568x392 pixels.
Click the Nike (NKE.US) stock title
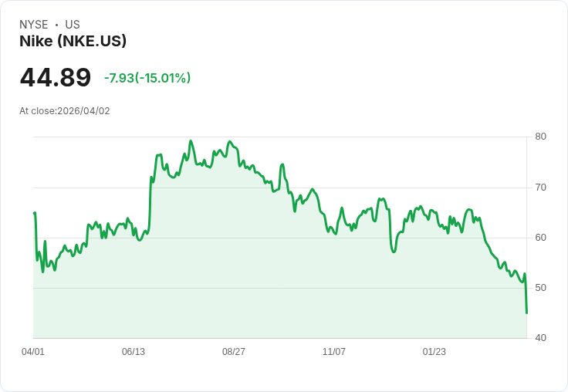73,41
